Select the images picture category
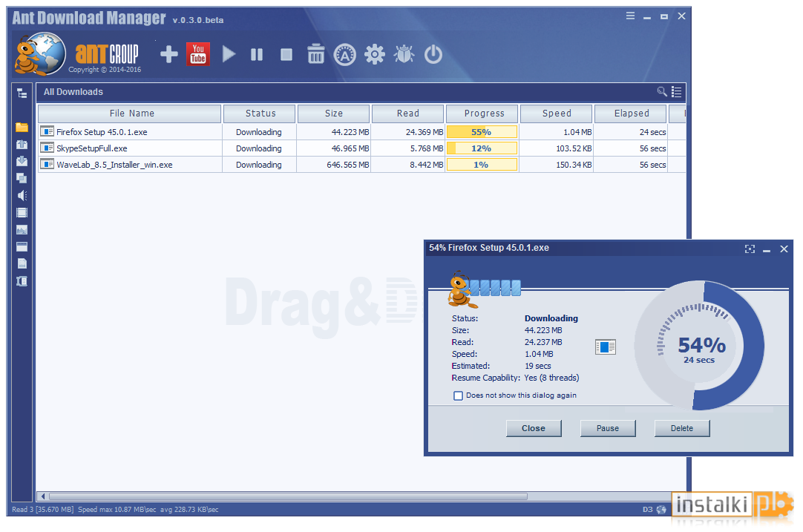 pos(22,230)
